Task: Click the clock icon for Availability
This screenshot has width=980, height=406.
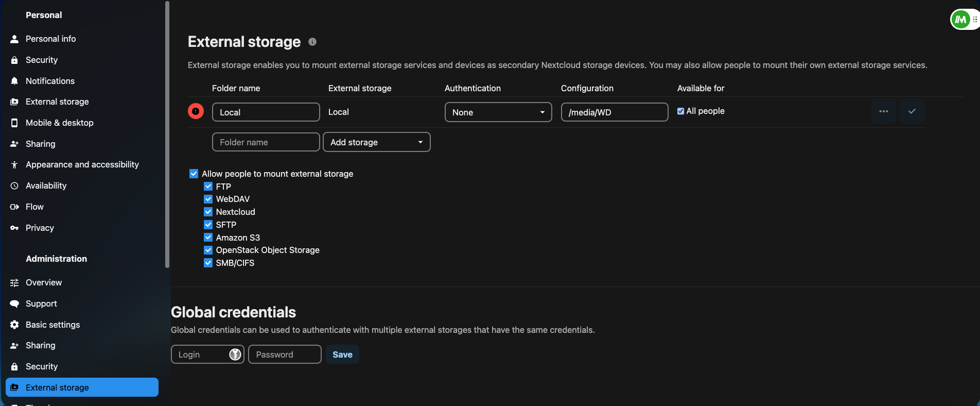Action: (14, 186)
